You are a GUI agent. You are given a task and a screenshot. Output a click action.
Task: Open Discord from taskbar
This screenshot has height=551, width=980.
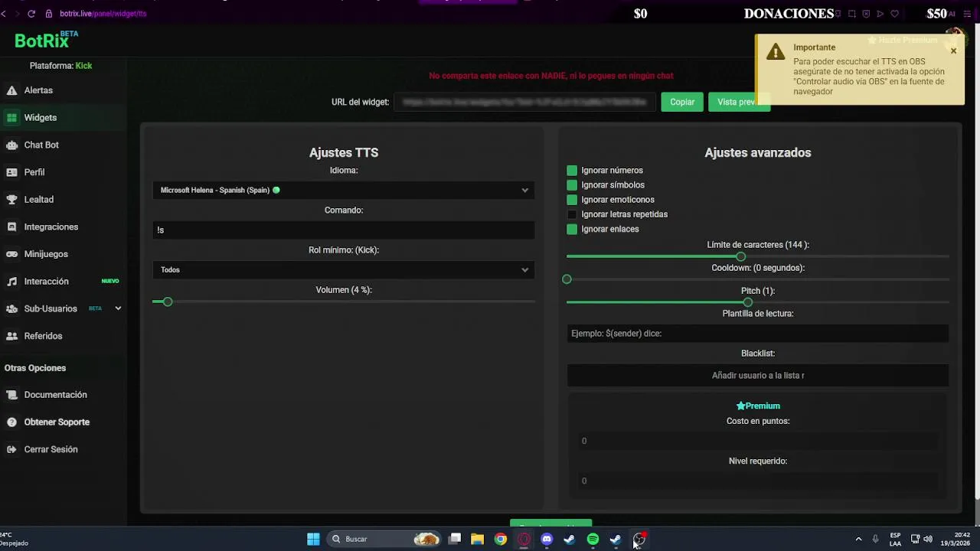coord(547,539)
